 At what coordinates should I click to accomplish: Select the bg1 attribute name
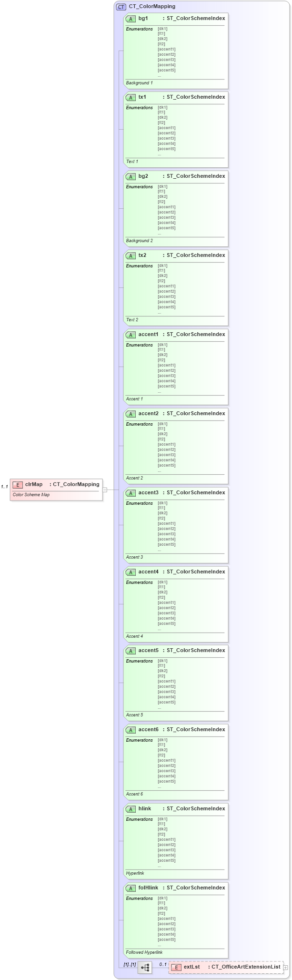143,18
